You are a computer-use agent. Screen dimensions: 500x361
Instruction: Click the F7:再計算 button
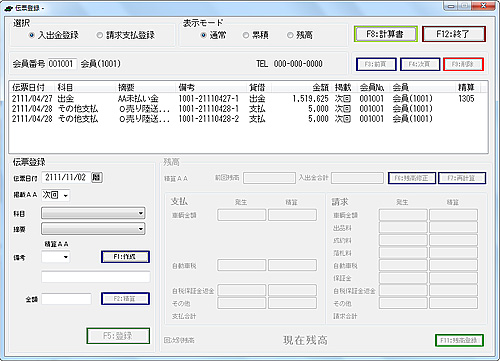coord(462,178)
